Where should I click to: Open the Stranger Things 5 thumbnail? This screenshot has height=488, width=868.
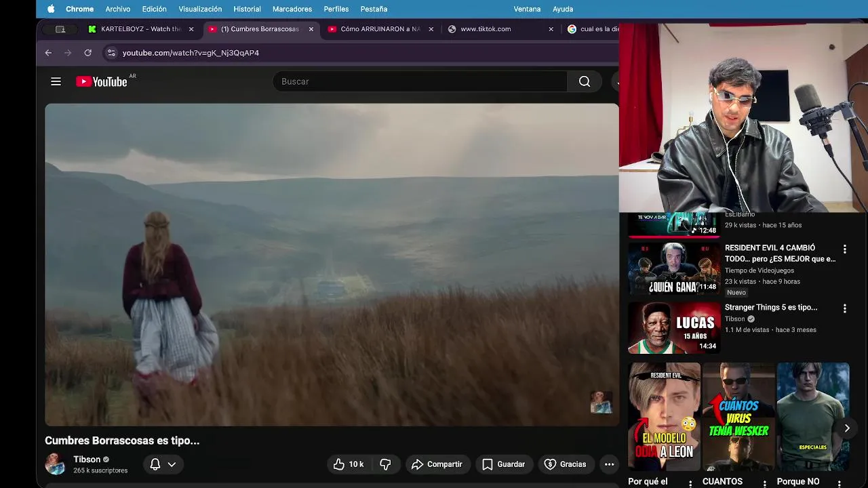674,328
